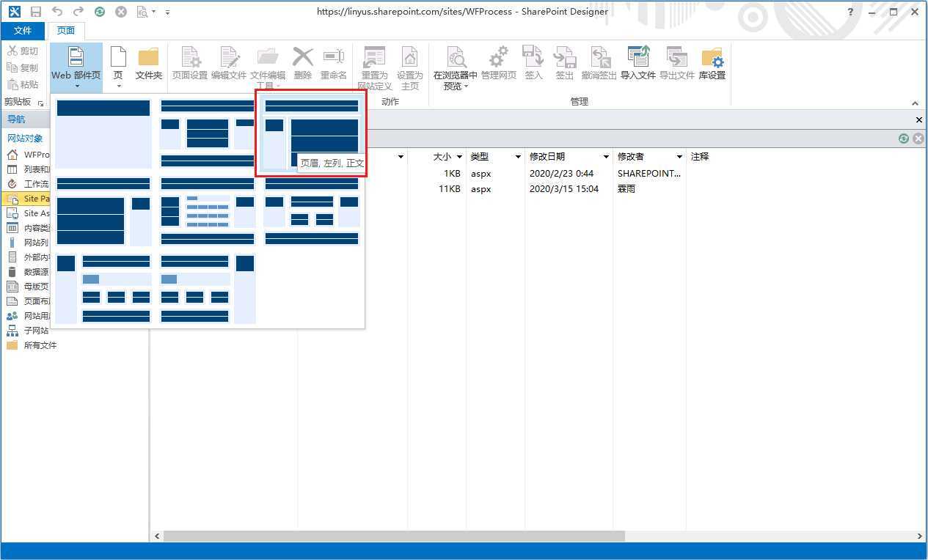
Task: Select Site Pages in the navigation pane
Action: (x=28, y=199)
